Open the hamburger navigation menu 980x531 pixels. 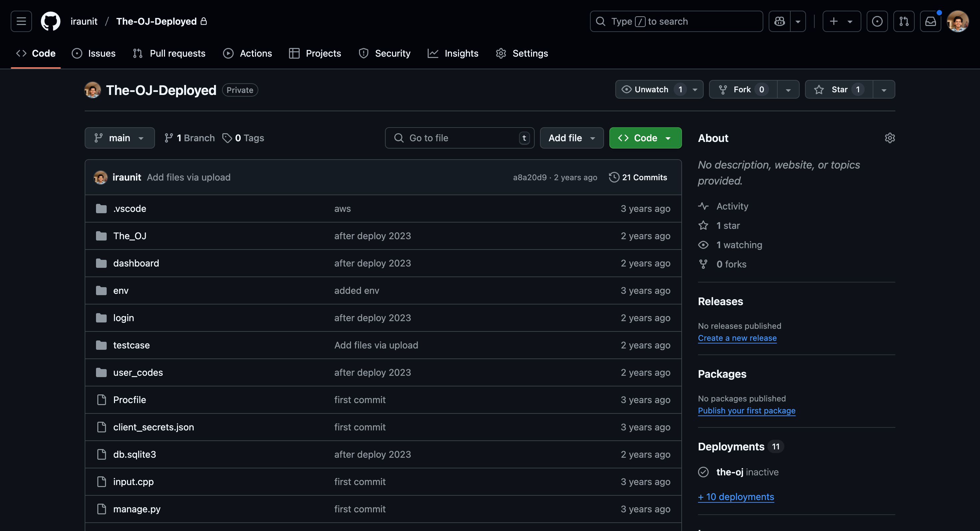[21, 21]
